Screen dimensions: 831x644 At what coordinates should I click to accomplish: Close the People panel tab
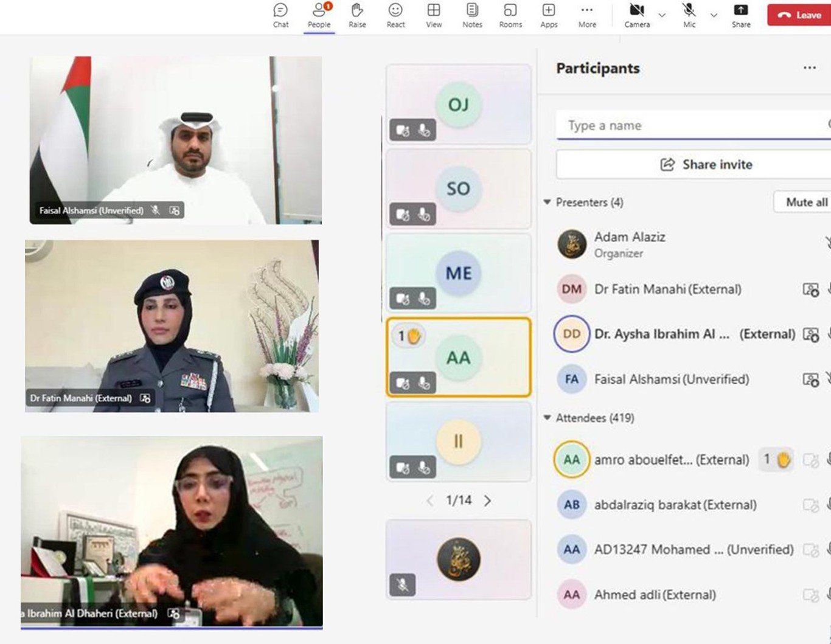[319, 16]
